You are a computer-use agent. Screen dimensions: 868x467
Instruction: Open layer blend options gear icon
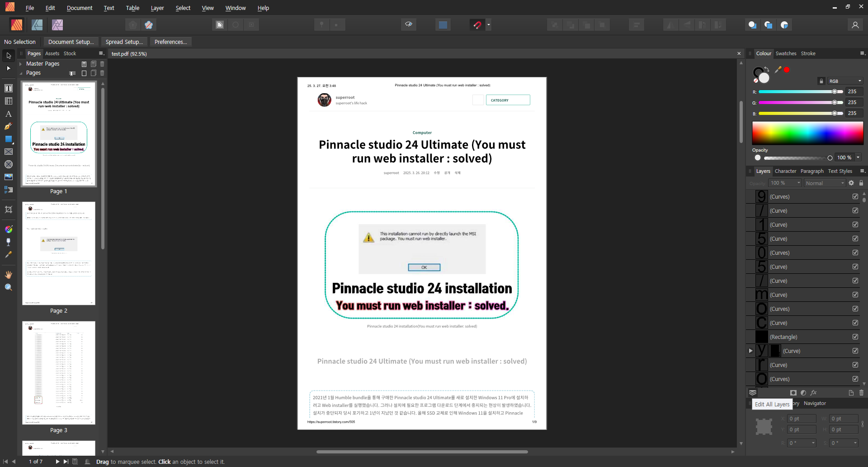(x=851, y=183)
